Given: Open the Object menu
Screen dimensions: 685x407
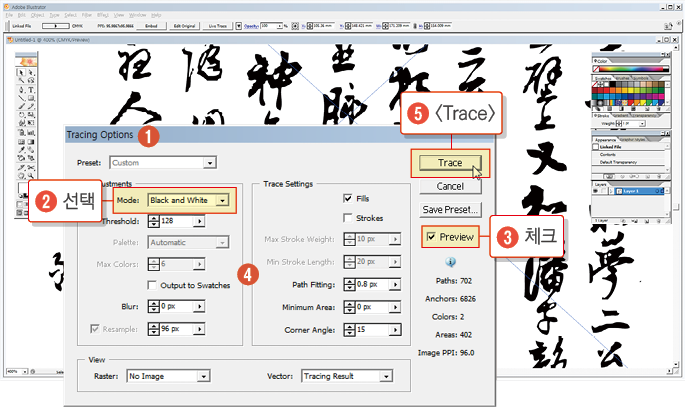Looking at the screenshot, I should tap(38, 15).
